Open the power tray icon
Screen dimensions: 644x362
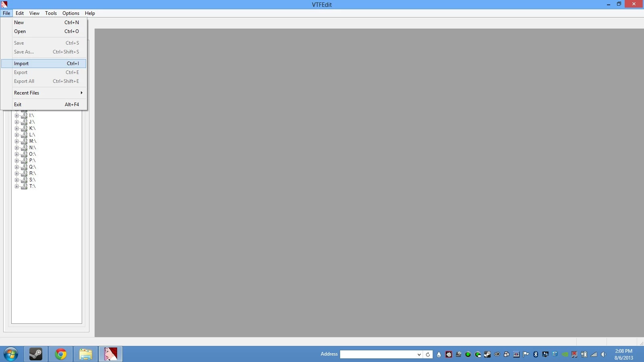[584, 354]
